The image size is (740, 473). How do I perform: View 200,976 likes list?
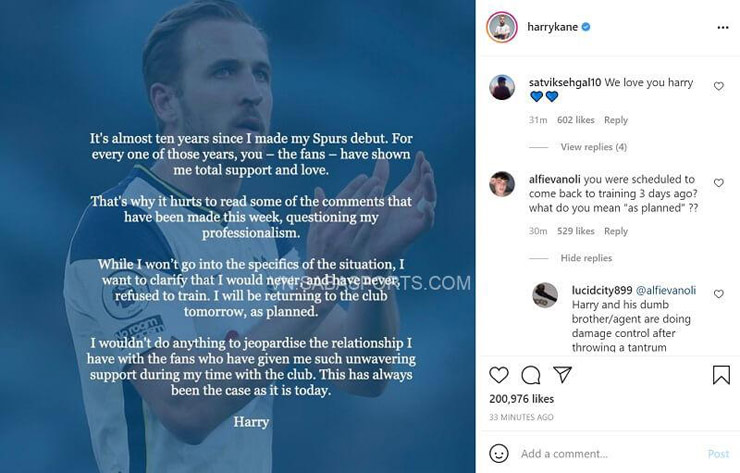coord(521,399)
